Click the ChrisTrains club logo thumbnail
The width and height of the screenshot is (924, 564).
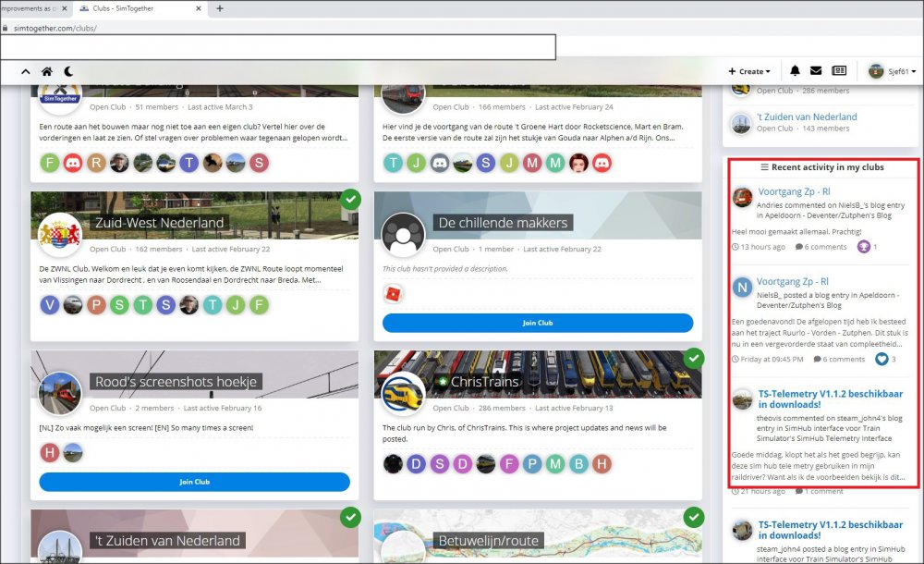coord(403,392)
